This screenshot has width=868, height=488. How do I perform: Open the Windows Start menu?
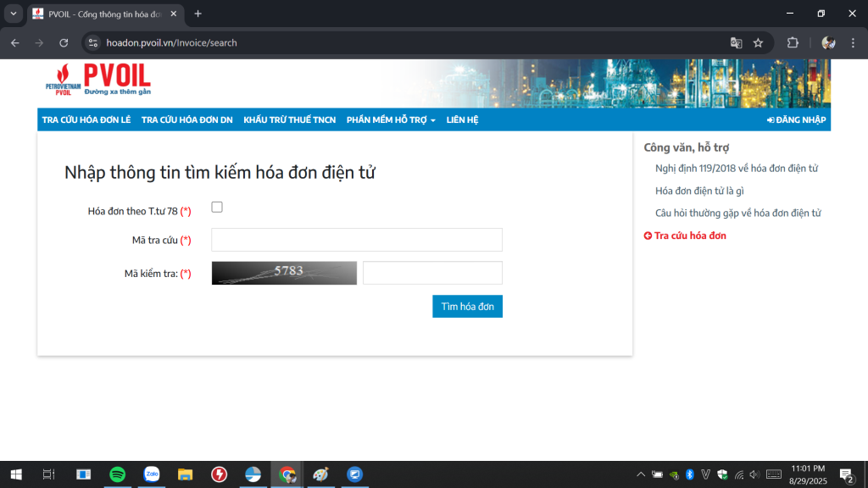(x=16, y=474)
